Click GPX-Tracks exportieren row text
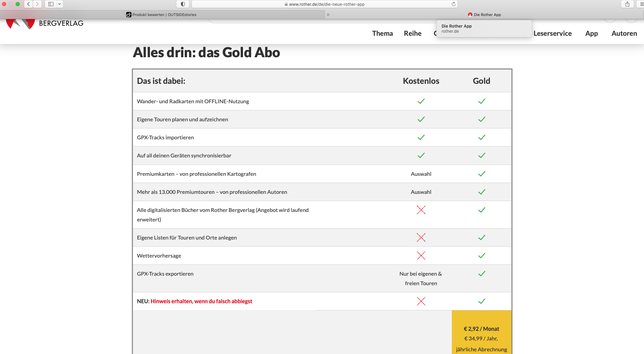Viewport: 644px width, 354px height. (165, 274)
